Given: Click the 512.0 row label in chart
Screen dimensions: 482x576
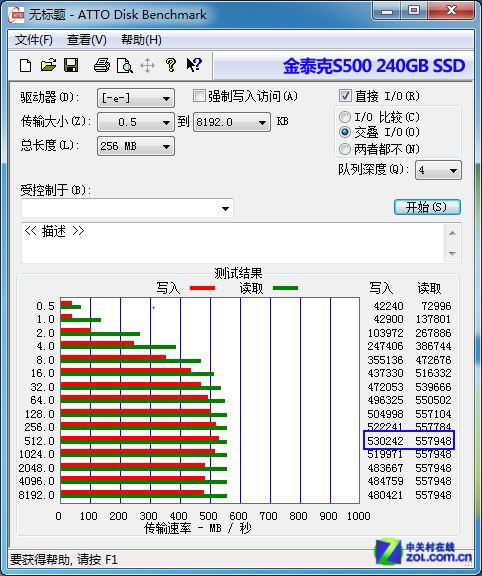Looking at the screenshot, I should pos(39,441).
